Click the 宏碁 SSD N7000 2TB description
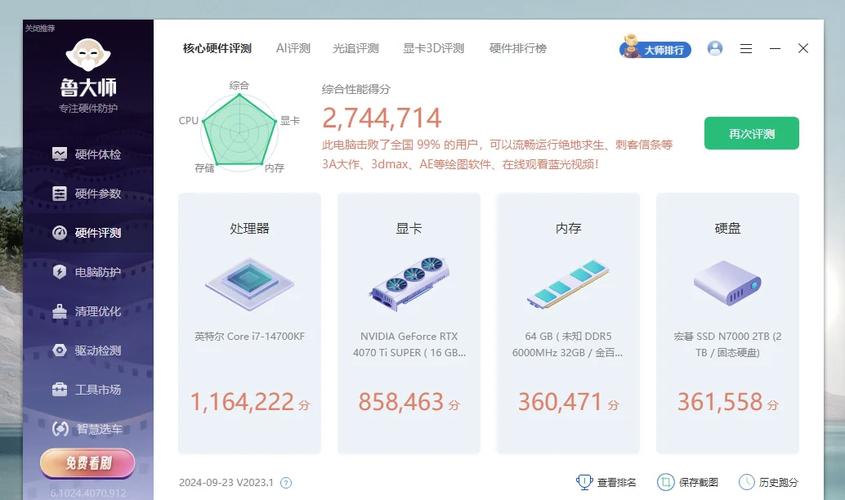The width and height of the screenshot is (845, 500). pyautogui.click(x=727, y=344)
